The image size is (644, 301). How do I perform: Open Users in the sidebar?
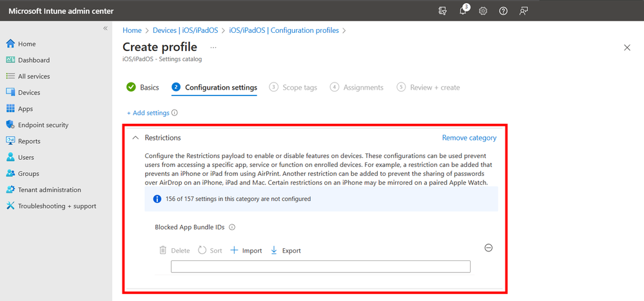20,157
